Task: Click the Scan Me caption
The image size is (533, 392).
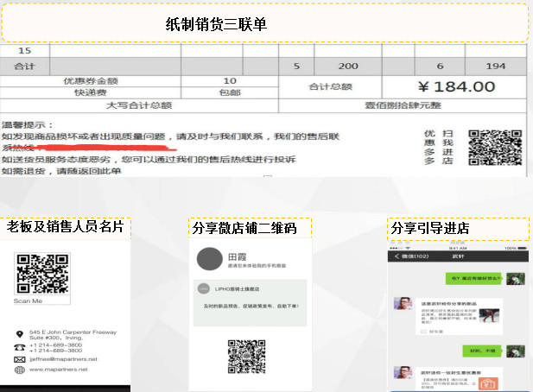Action: [x=28, y=301]
